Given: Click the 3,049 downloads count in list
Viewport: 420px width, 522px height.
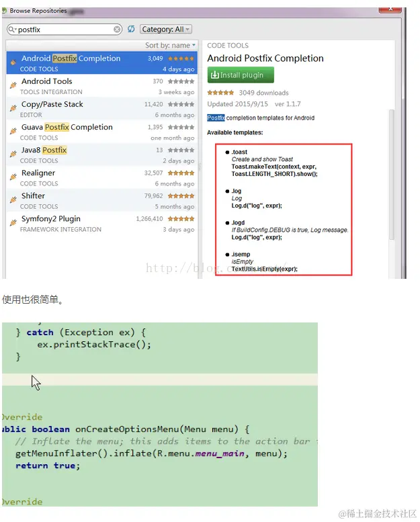Looking at the screenshot, I should click(155, 58).
